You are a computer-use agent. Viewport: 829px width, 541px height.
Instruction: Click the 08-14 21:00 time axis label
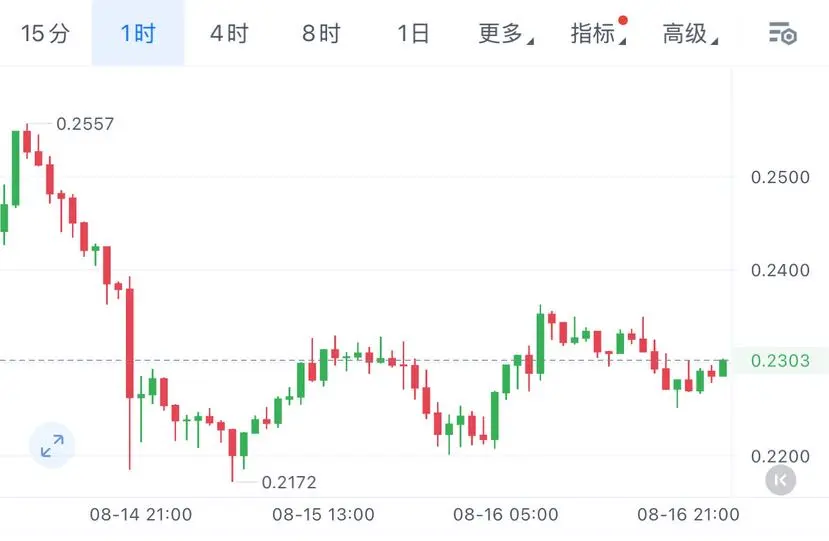(141, 514)
